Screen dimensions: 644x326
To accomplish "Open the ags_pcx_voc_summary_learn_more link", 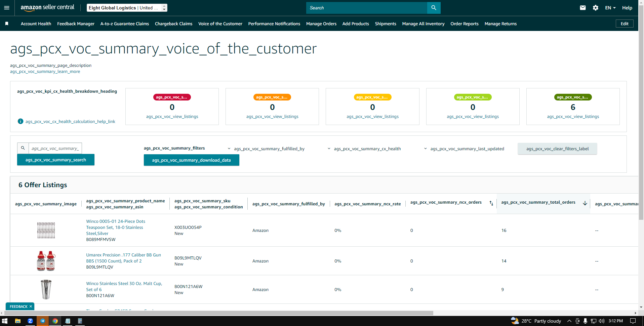I will tap(45, 72).
